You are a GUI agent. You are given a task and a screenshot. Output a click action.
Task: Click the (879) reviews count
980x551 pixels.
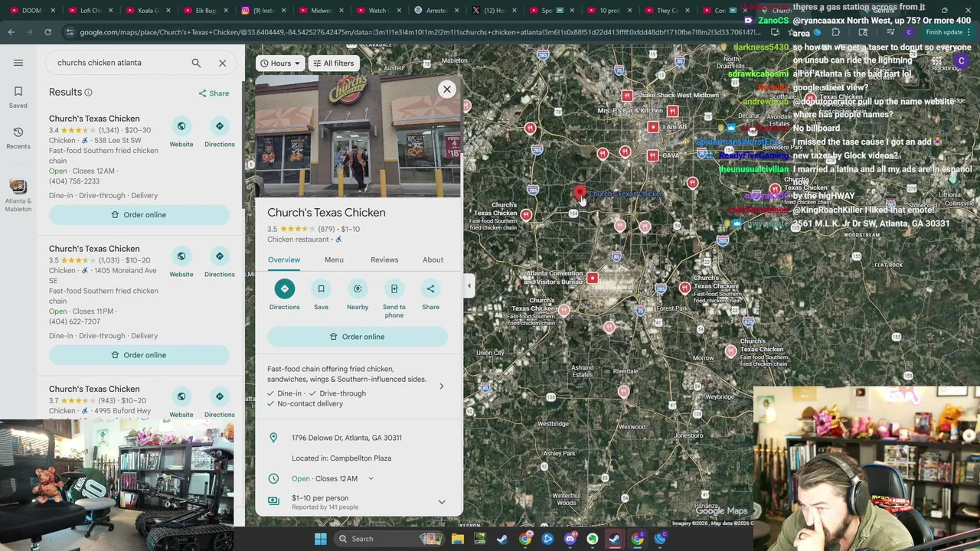[327, 229]
